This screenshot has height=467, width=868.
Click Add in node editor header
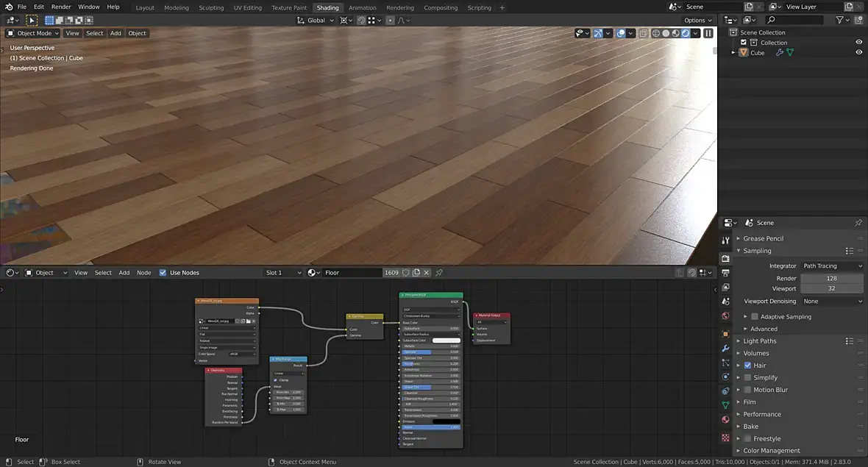124,273
